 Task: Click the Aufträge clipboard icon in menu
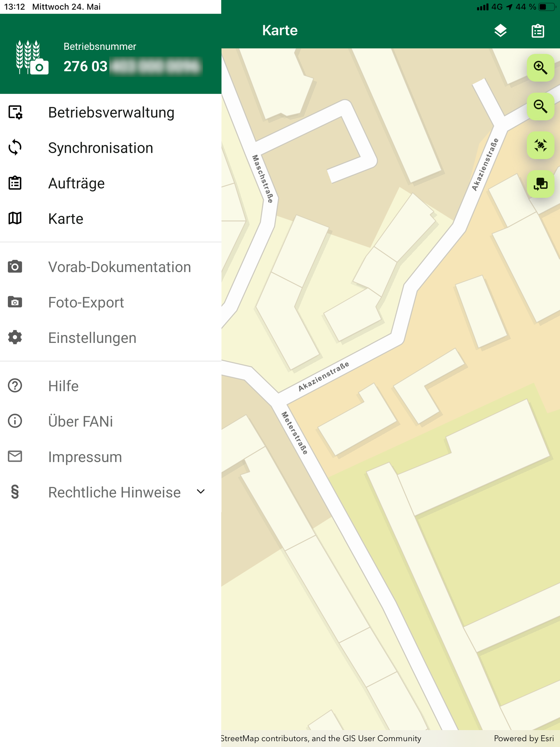pyautogui.click(x=15, y=183)
